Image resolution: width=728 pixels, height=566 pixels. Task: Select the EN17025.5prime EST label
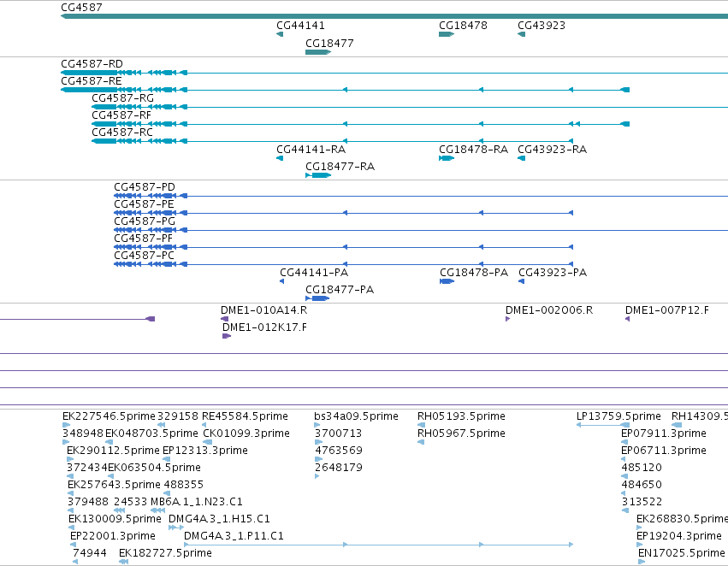pos(681,553)
